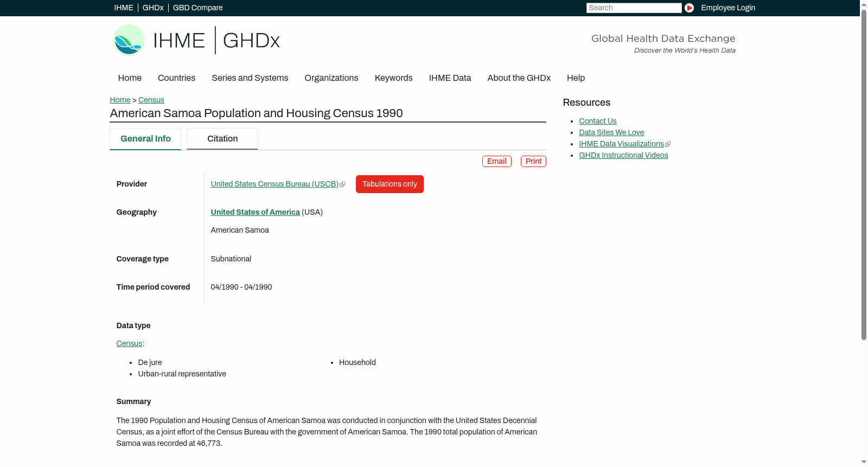This screenshot has height=467, width=868.
Task: Open GBD Compare in the top bar
Action: 197,8
